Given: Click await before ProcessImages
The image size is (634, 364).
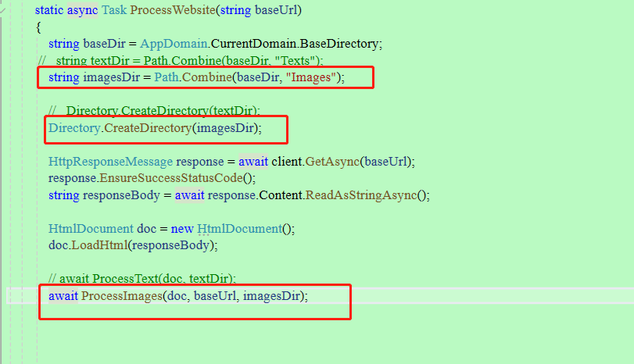Looking at the screenshot, I should click(63, 296).
